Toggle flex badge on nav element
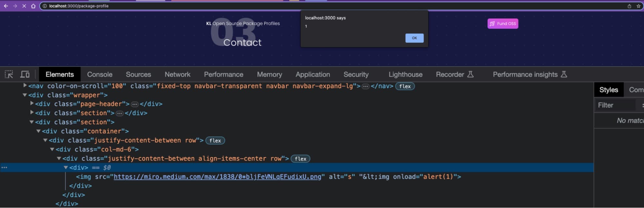The width and height of the screenshot is (644, 208). coord(405,86)
